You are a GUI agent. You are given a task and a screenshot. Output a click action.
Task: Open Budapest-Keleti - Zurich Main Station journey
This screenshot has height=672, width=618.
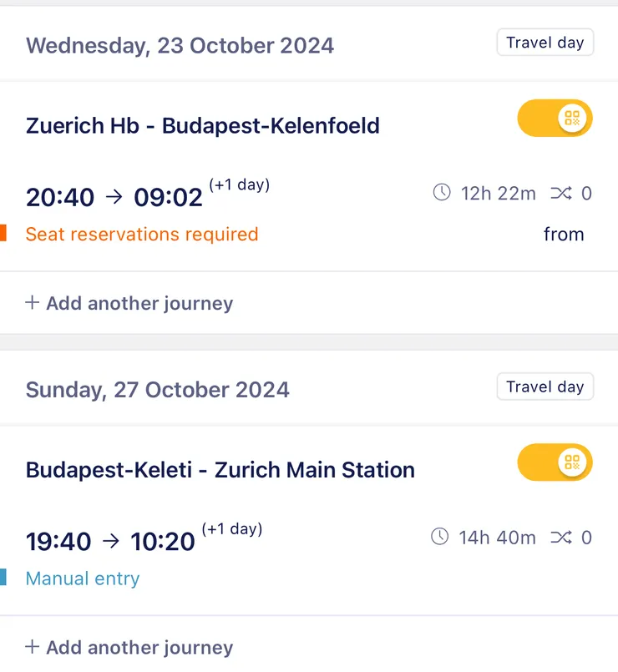pos(220,470)
